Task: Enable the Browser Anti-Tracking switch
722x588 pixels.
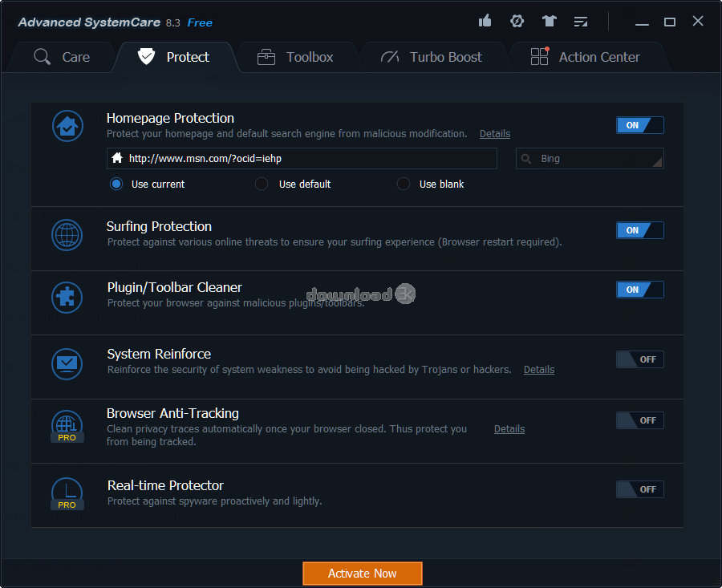Action: pos(640,420)
